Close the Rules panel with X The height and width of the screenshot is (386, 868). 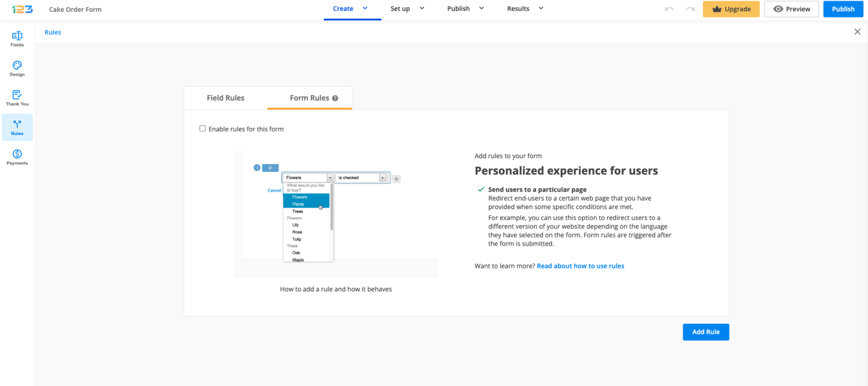[857, 32]
